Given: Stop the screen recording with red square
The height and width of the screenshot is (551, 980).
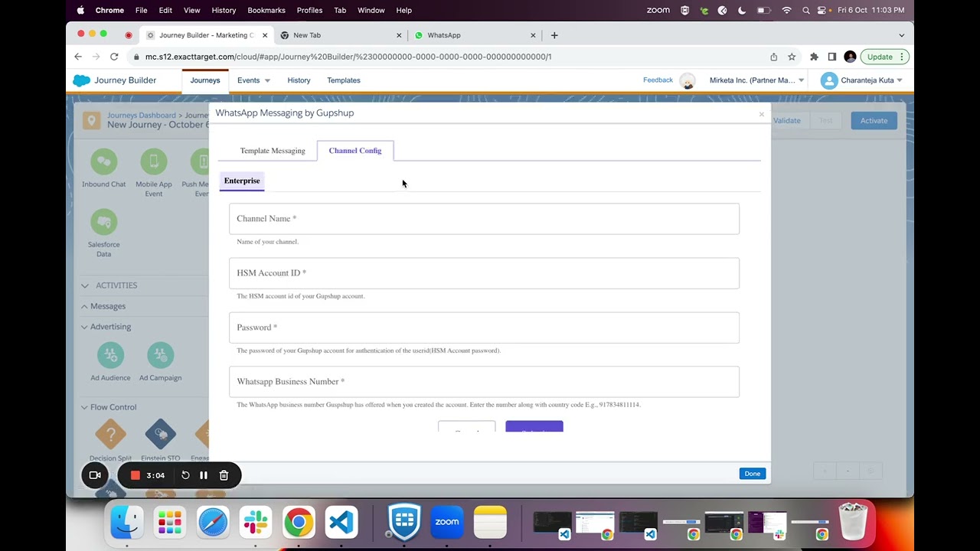Looking at the screenshot, I should pos(136,475).
